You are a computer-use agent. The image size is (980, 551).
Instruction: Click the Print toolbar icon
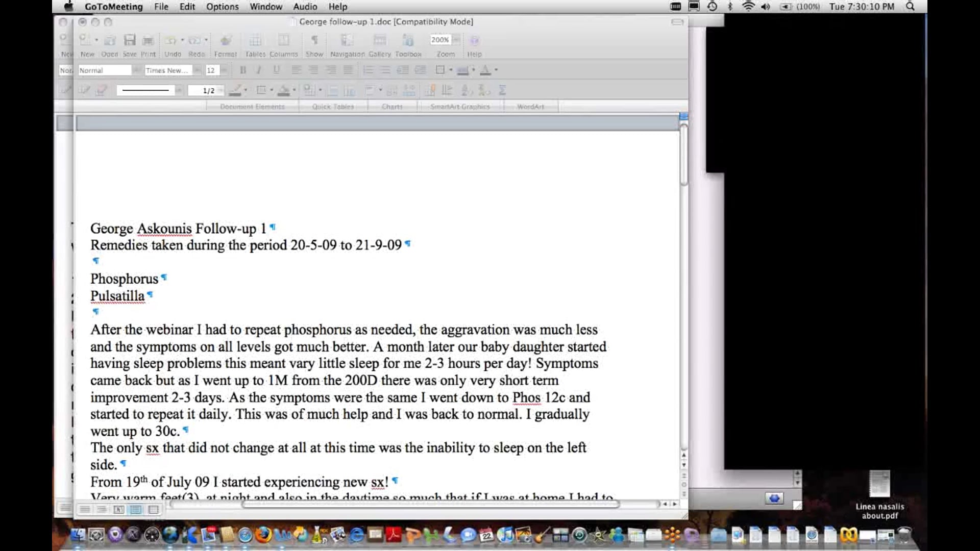click(x=148, y=40)
